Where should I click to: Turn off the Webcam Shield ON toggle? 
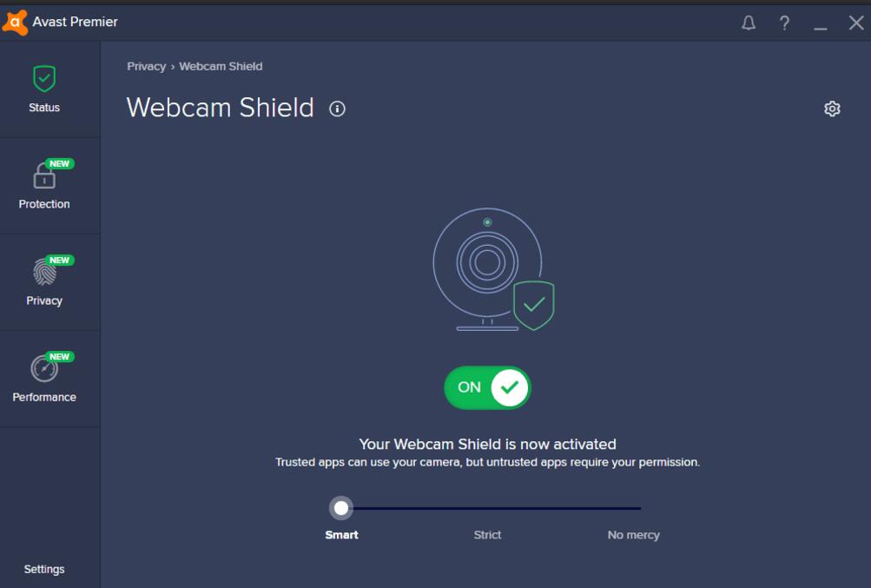[487, 387]
